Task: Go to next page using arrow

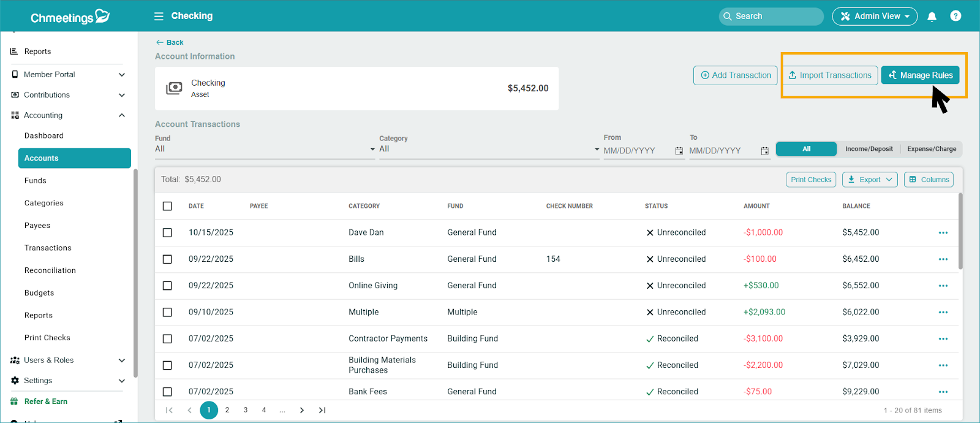Action: pyautogui.click(x=301, y=410)
